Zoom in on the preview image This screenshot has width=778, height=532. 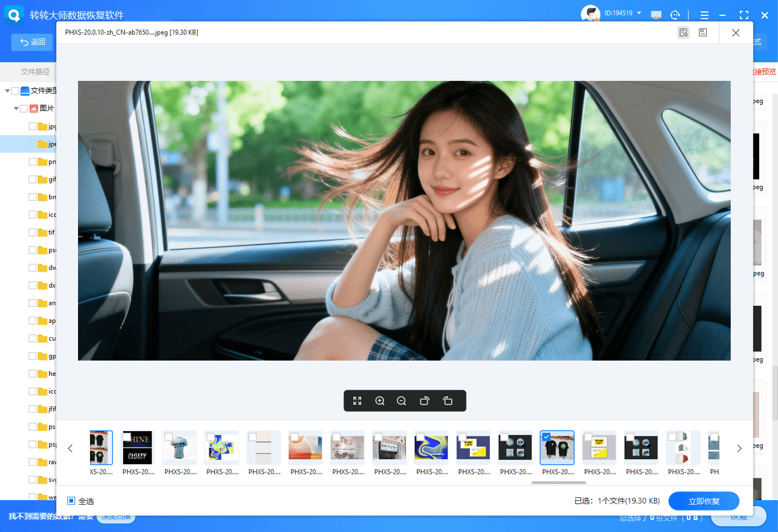[x=380, y=401]
